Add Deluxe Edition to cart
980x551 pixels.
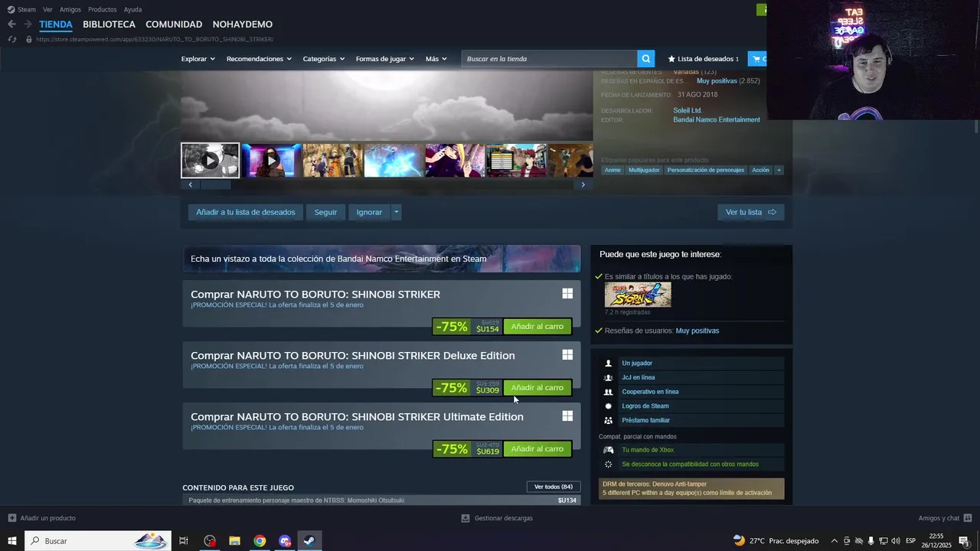point(537,388)
